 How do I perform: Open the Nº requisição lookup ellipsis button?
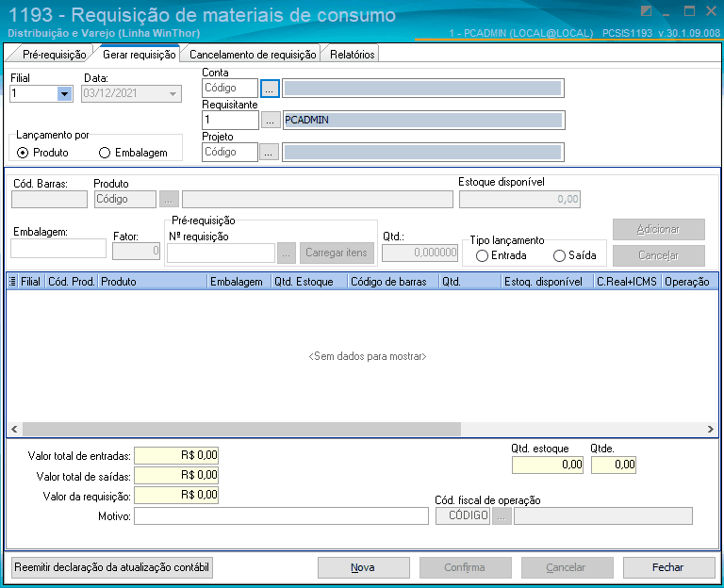pos(287,253)
